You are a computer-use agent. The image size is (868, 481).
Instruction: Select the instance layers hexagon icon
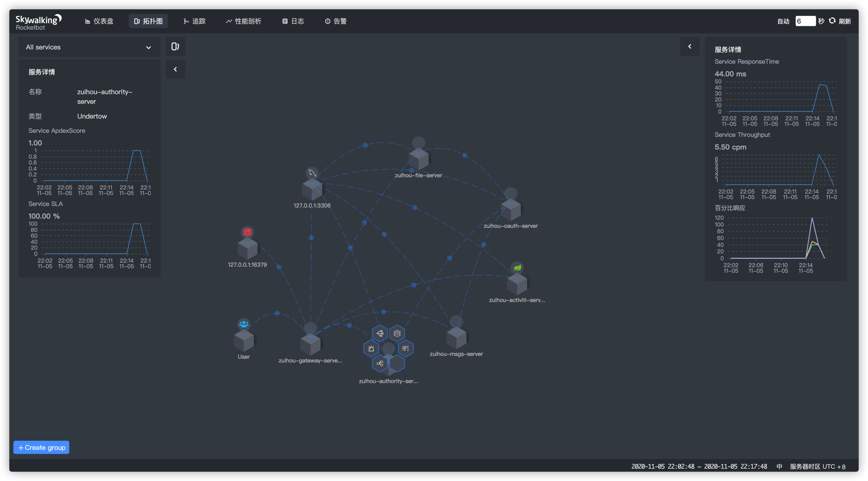pos(397,333)
